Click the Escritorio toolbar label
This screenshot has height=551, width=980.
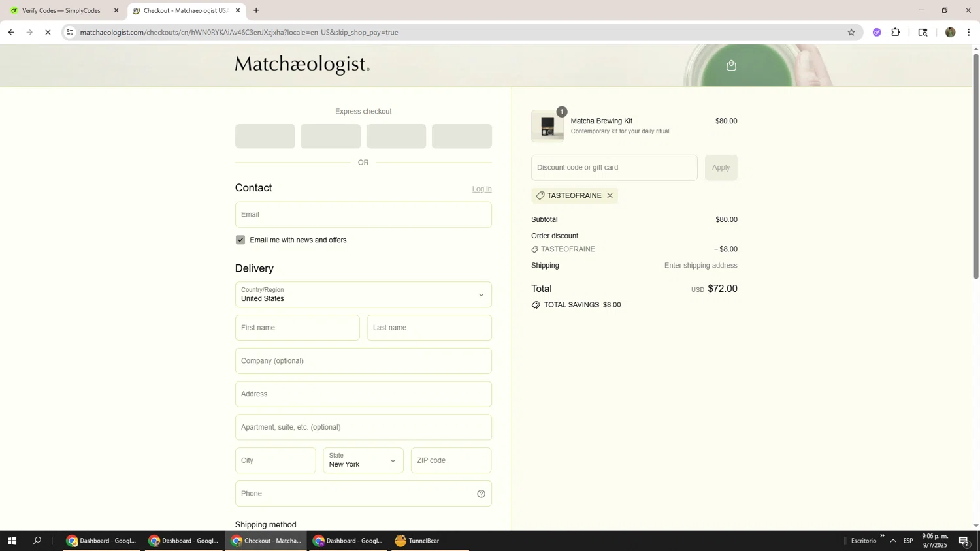click(864, 541)
